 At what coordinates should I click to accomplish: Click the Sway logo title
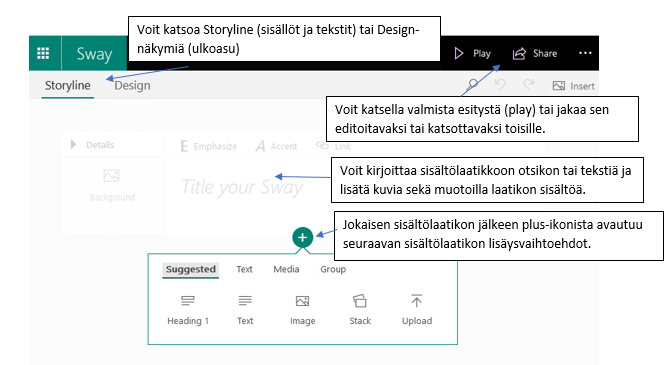tap(94, 54)
